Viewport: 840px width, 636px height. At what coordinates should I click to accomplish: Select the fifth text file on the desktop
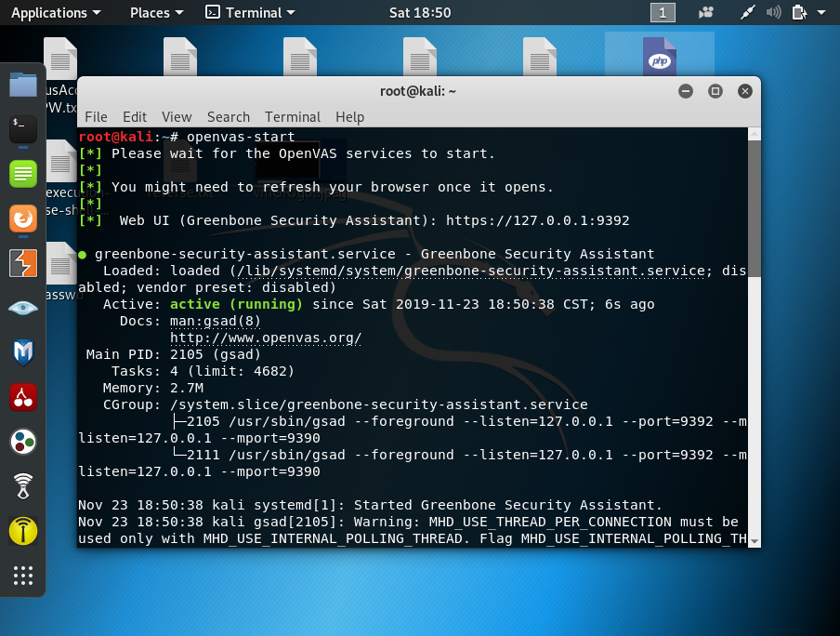point(540,57)
